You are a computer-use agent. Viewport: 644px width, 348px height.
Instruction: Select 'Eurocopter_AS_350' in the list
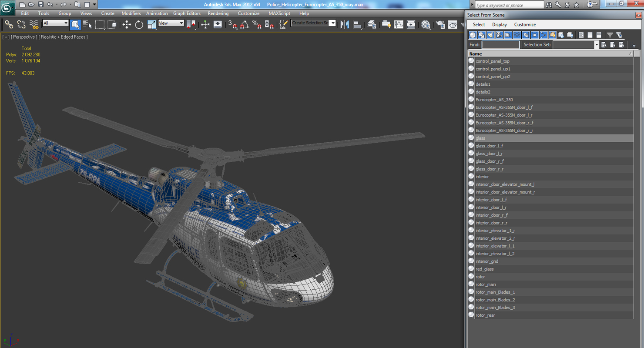pyautogui.click(x=494, y=100)
